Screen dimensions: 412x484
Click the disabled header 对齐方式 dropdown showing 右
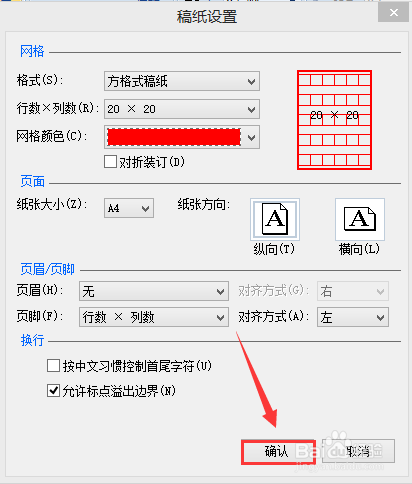click(353, 291)
